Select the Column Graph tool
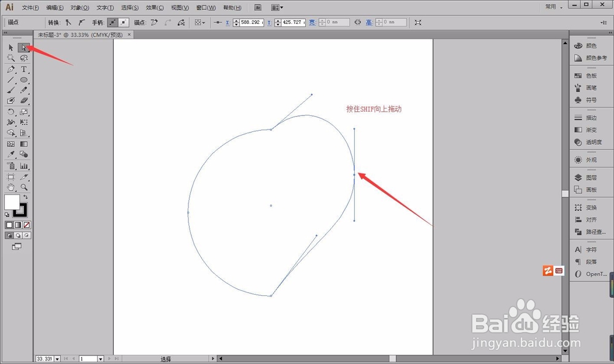Viewport: 614px width, 364px height. point(24,166)
